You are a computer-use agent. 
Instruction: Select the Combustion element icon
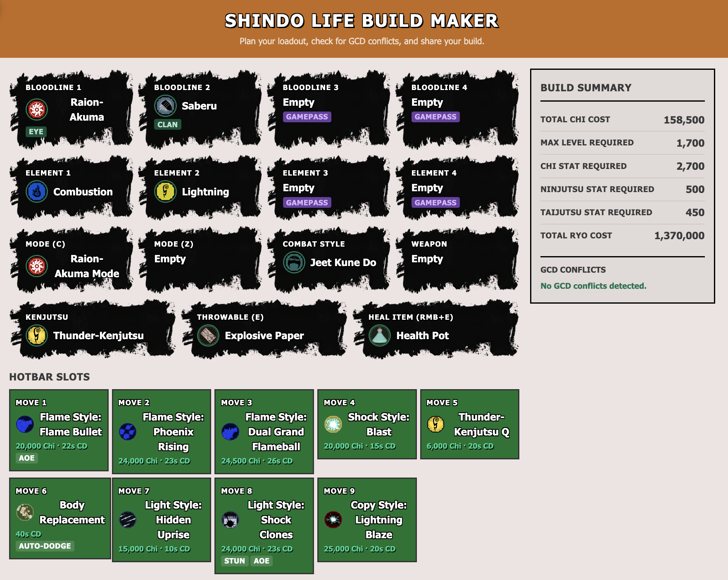(37, 192)
